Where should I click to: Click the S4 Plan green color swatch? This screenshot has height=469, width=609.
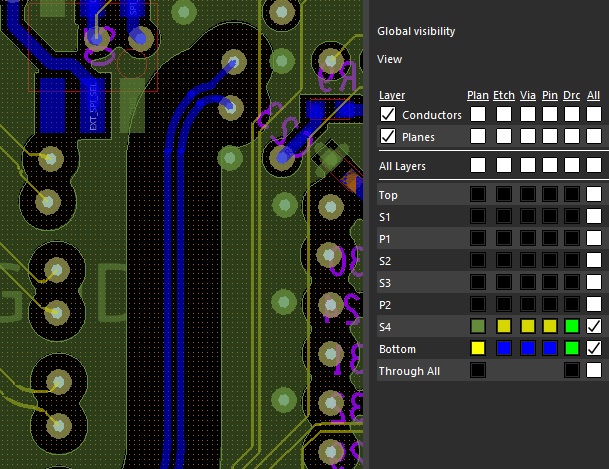pos(478,327)
